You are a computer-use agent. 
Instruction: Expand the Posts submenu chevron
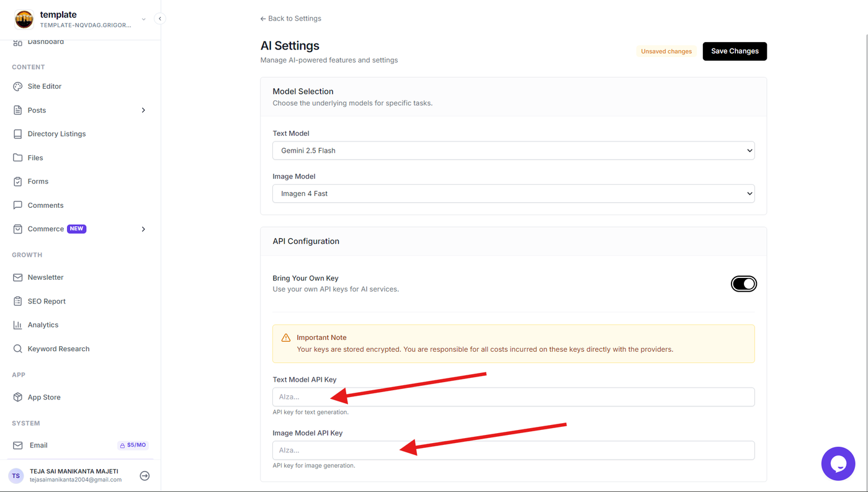[x=143, y=110]
